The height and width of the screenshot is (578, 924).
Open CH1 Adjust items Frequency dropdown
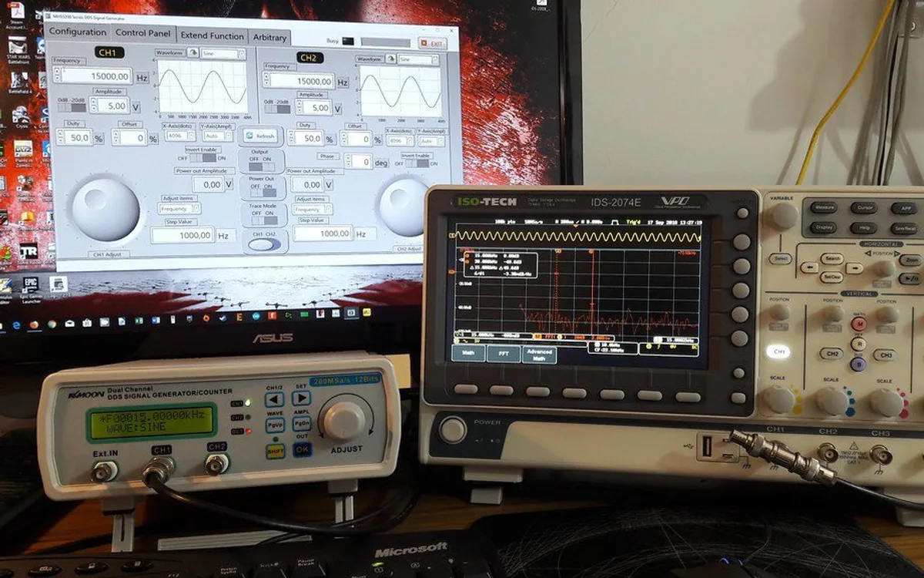tap(179, 209)
